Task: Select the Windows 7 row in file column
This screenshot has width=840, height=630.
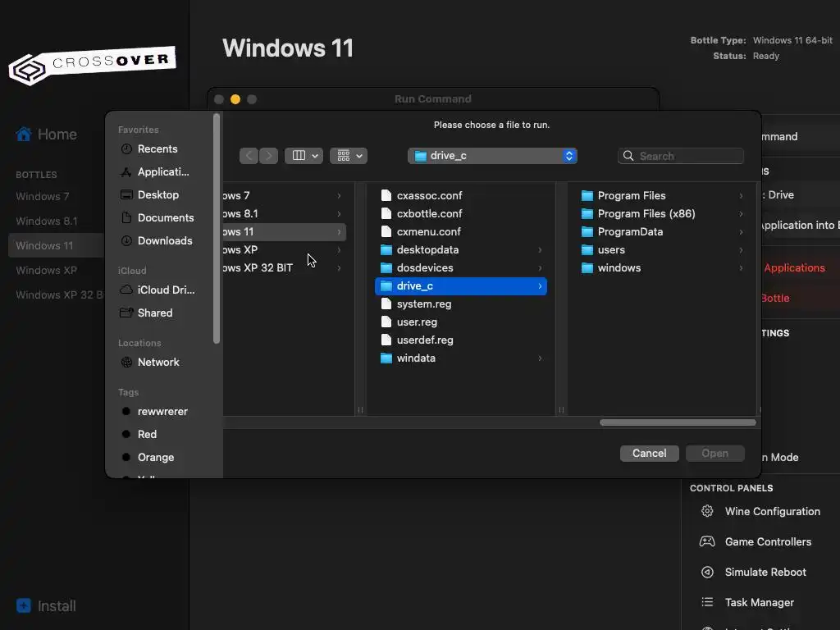Action: (285, 195)
